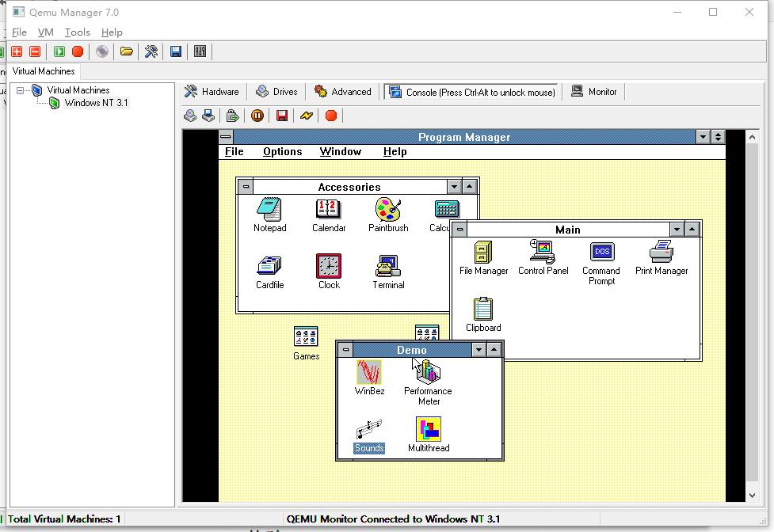The width and height of the screenshot is (774, 532).
Task: Select Windows NT 3.1 in VM tree
Action: pyautogui.click(x=97, y=103)
